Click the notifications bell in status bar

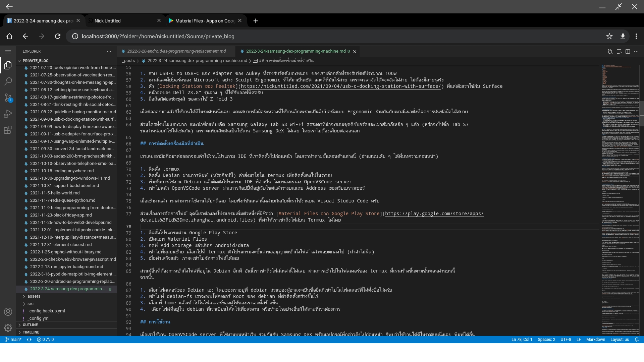[x=637, y=340]
